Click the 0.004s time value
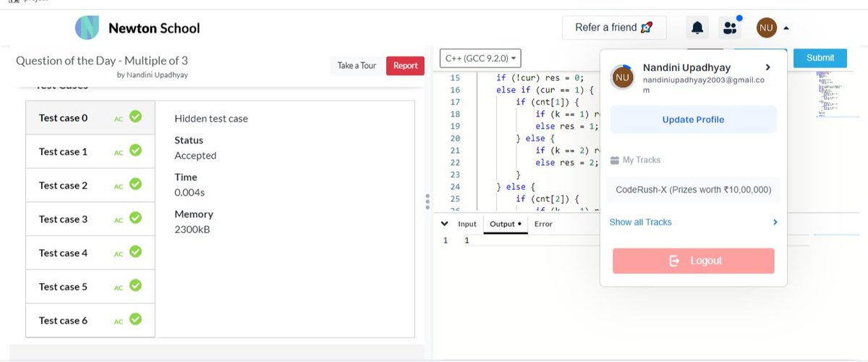Viewport: 868px width, 362px height. 190,193
